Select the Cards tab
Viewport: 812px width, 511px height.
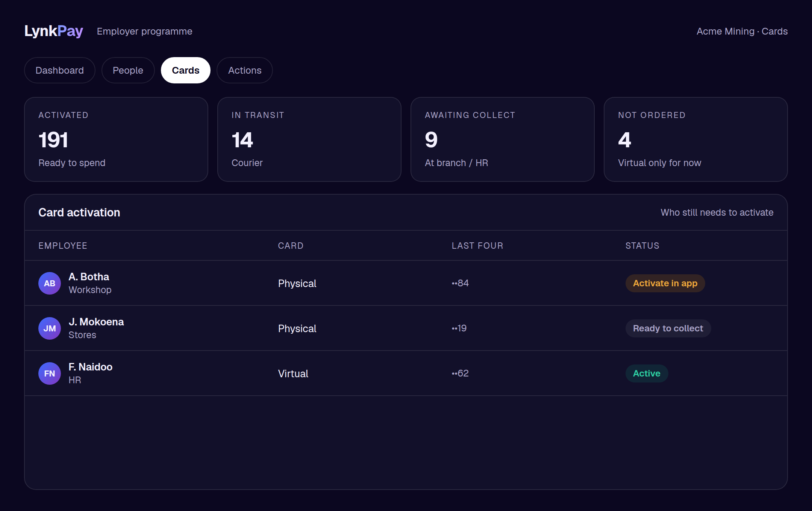(186, 70)
